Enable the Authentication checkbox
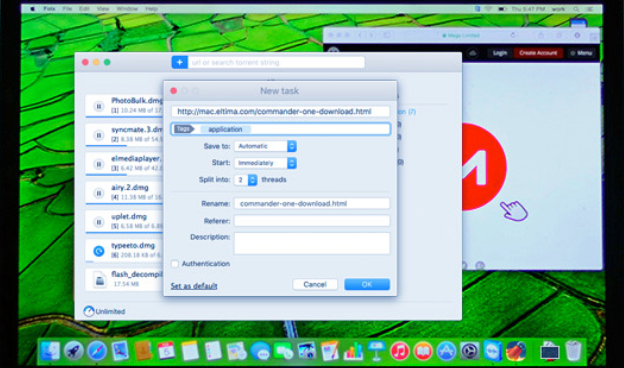This screenshot has width=624, height=368. (x=175, y=264)
